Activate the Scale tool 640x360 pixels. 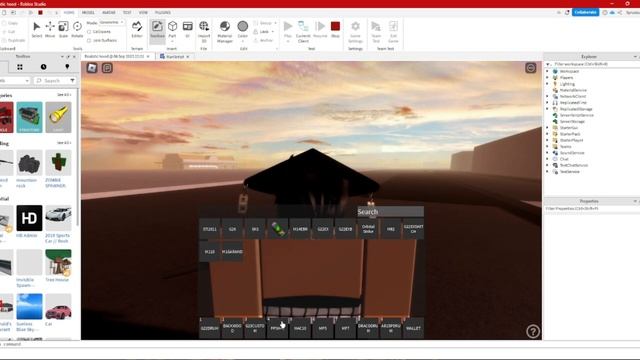[63, 29]
